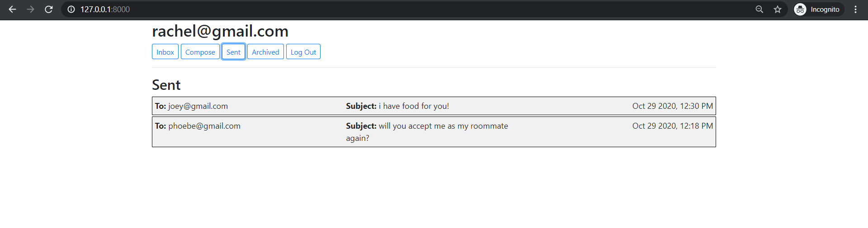Open the email sent to joey@gmail.com
Screen dimensions: 868x228
click(198, 106)
